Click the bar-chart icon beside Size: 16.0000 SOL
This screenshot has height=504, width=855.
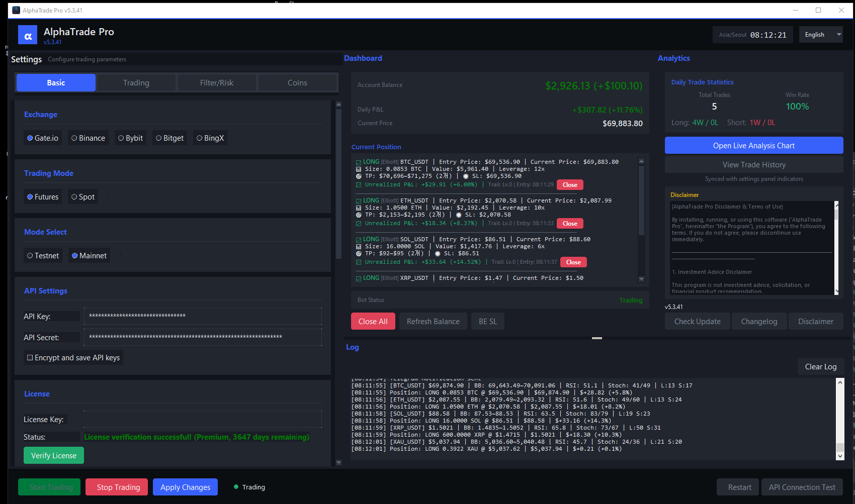pos(359,247)
